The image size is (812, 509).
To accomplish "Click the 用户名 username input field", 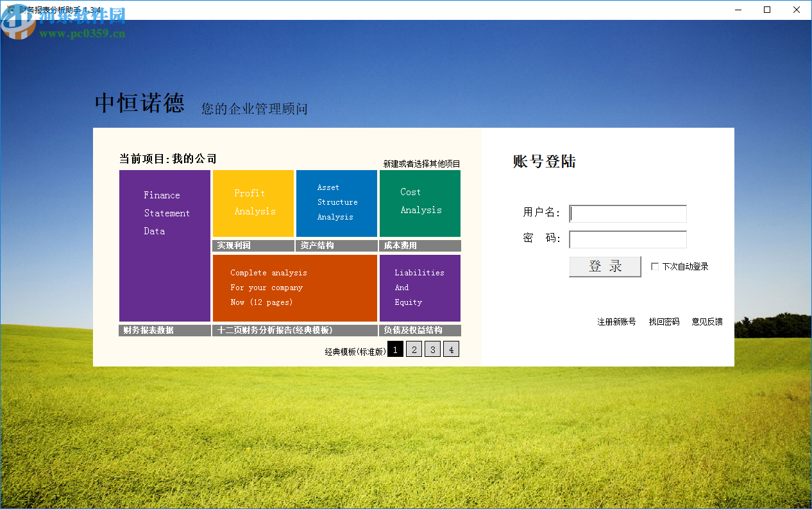I will point(627,214).
